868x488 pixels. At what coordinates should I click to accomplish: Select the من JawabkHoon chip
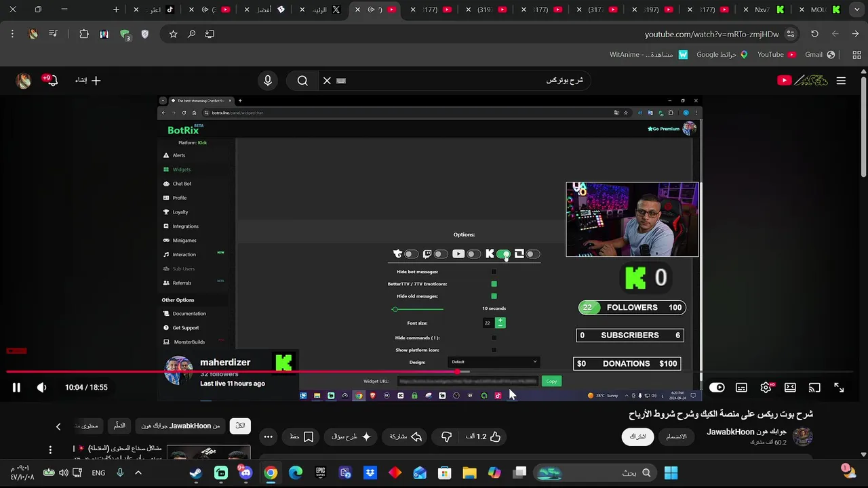click(x=180, y=426)
